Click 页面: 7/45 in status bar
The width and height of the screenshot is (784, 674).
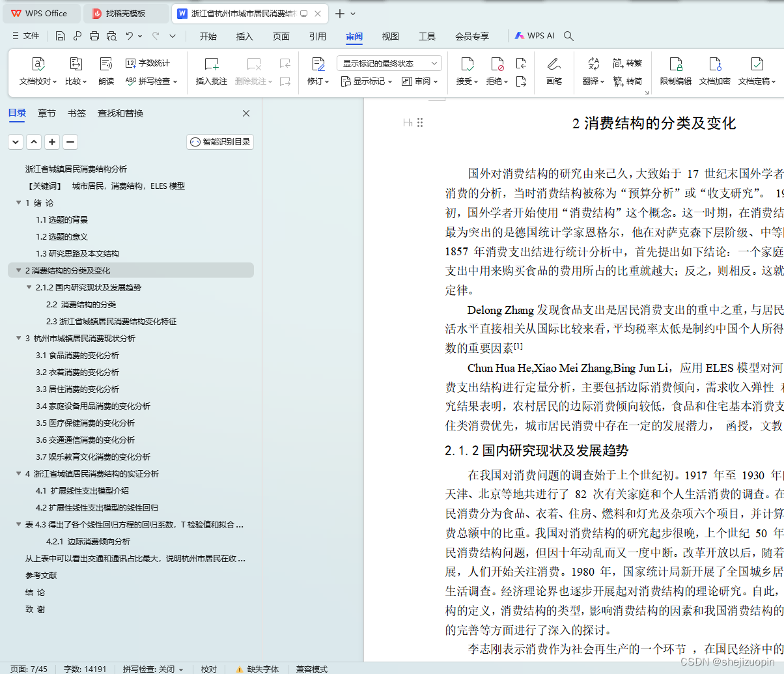tap(29, 669)
